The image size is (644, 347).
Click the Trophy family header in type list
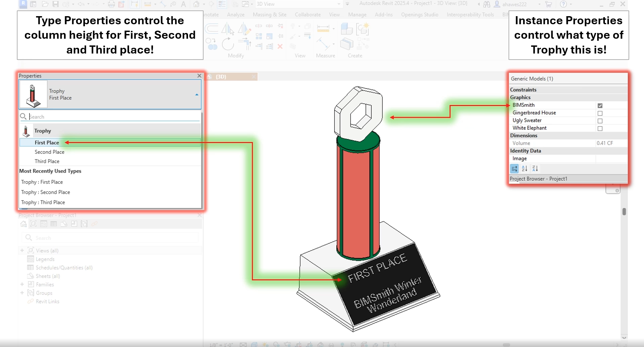click(x=110, y=131)
